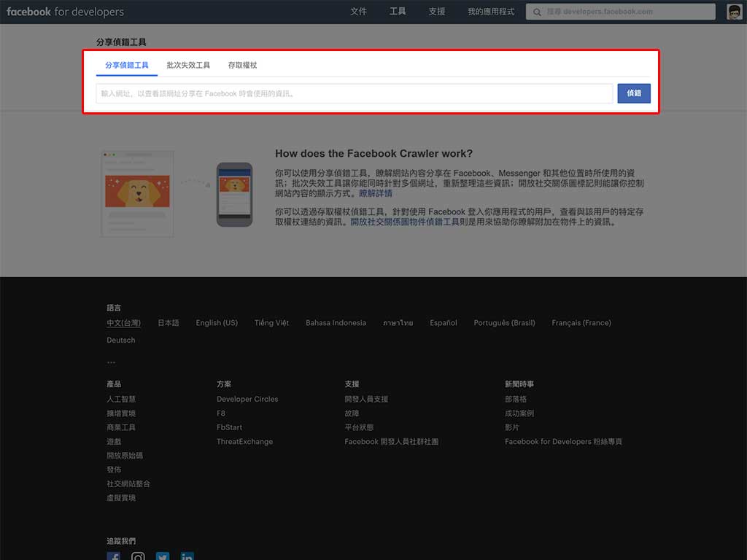This screenshot has width=747, height=560.
Task: Click the phone illustration thumbnail
Action: click(234, 195)
